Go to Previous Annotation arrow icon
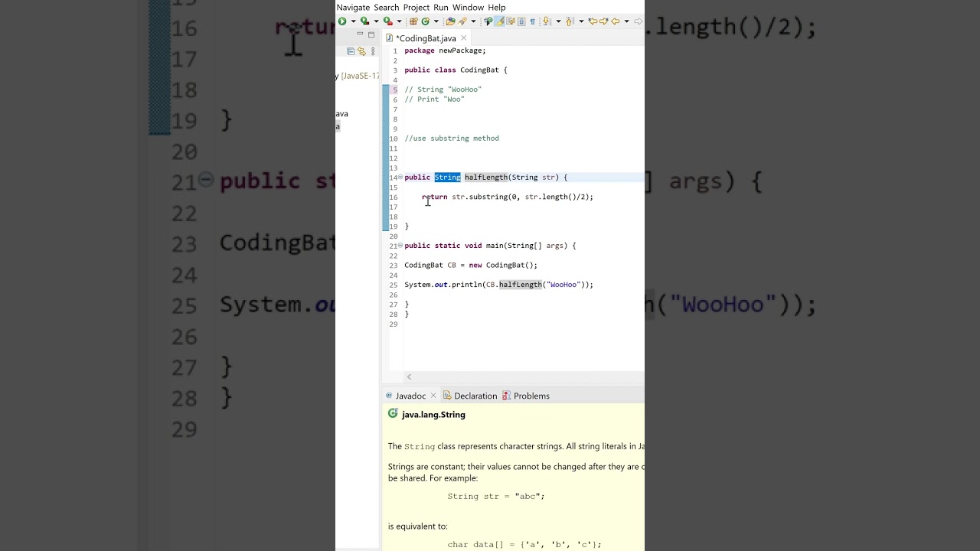This screenshot has width=980, height=551. [569, 21]
